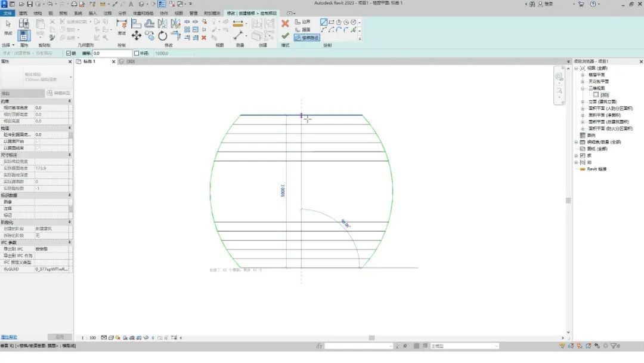The width and height of the screenshot is (644, 363).
Task: Click the 偏移 offset input field
Action: pyautogui.click(x=112, y=53)
